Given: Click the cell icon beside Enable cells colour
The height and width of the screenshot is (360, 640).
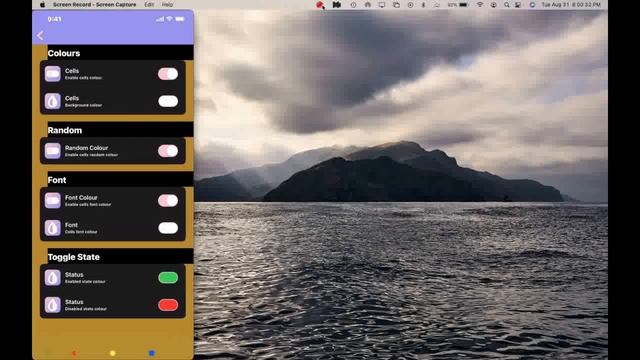Looking at the screenshot, I should point(53,74).
